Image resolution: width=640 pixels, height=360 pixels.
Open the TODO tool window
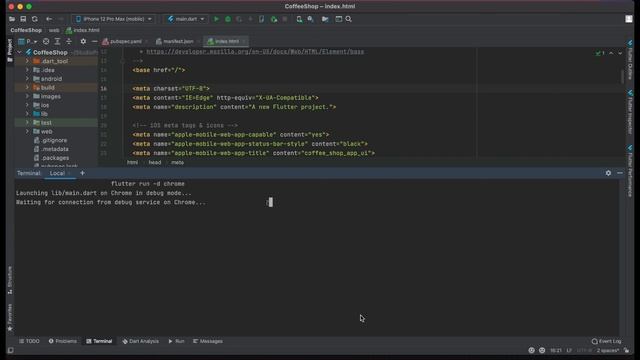29,341
